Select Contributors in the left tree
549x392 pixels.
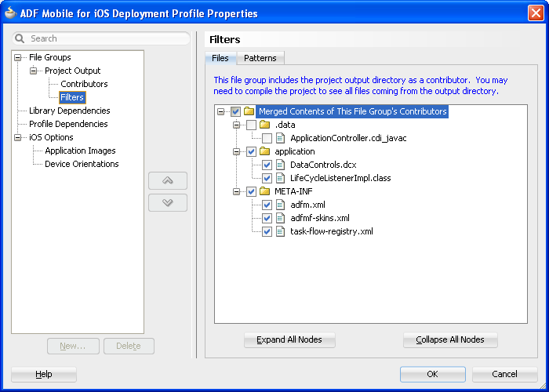point(84,84)
